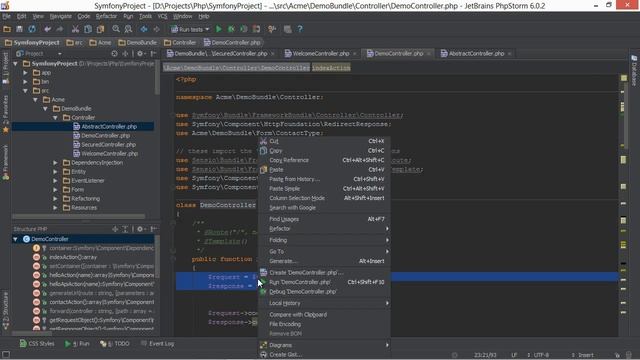This screenshot has height=360, width=640.
Task: Open Run tests configuration dropdown
Action: click(190, 29)
